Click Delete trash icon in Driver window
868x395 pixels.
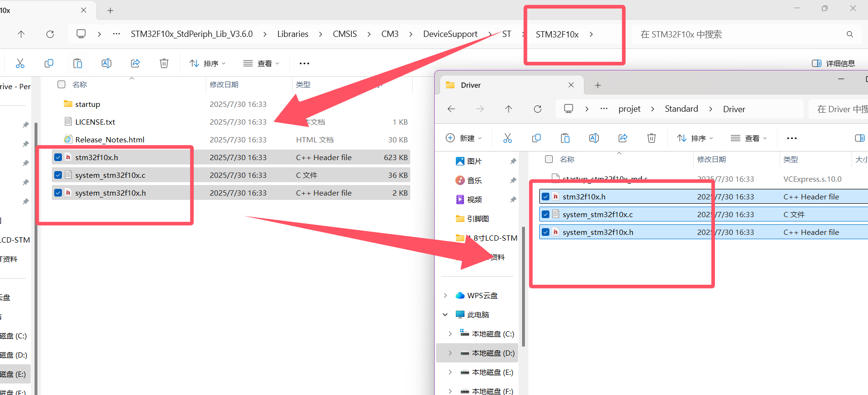[x=652, y=138]
